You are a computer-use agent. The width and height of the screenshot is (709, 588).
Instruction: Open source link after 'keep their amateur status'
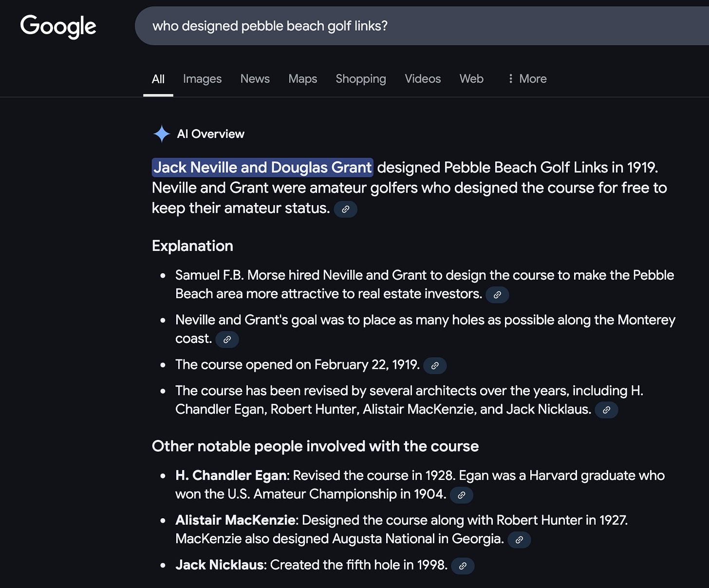click(346, 209)
